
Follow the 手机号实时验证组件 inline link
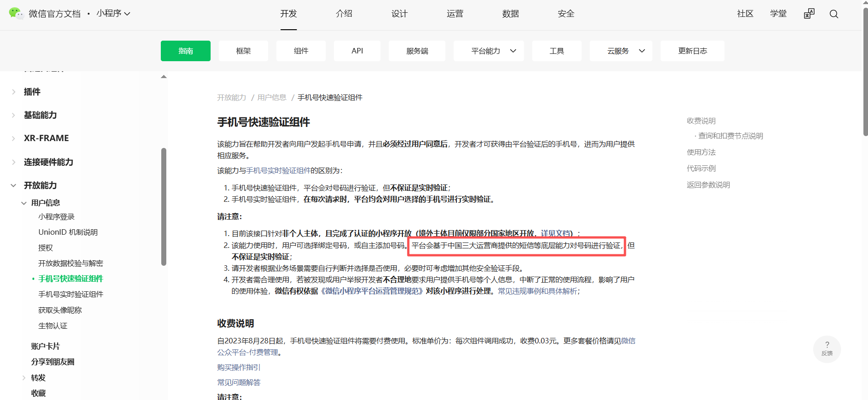(x=279, y=170)
